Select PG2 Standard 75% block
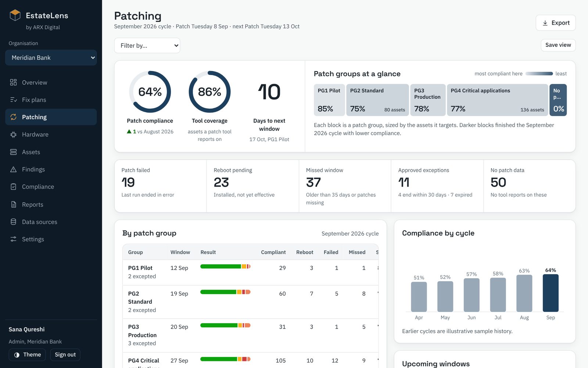The height and width of the screenshot is (368, 588). (377, 100)
